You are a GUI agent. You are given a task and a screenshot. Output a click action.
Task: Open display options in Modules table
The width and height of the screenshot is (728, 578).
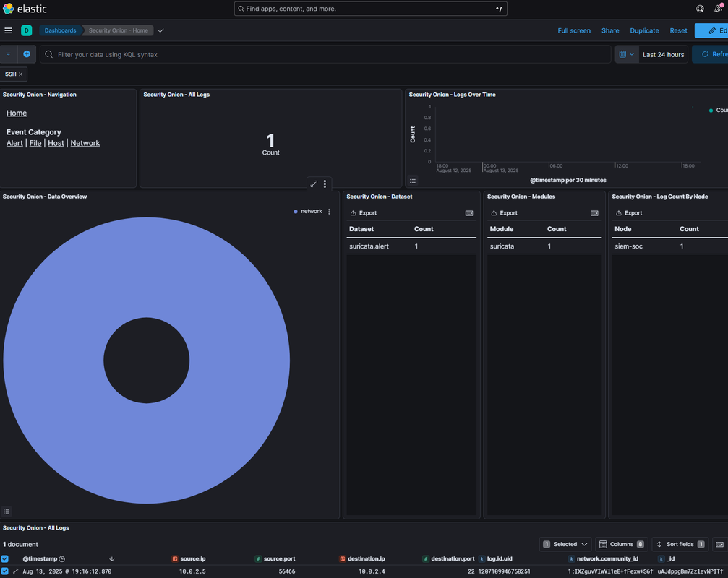point(594,213)
